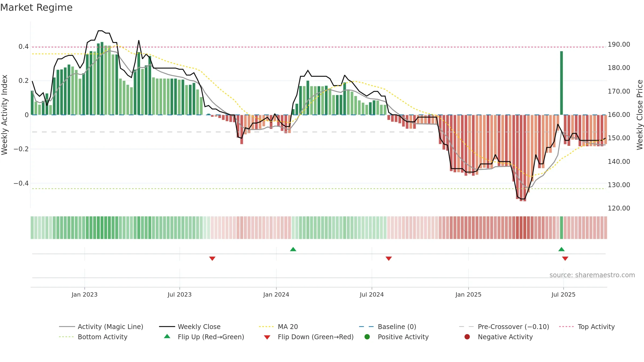Toggle the Bottom Activity legend entry
644x362 pixels.
coord(93,337)
